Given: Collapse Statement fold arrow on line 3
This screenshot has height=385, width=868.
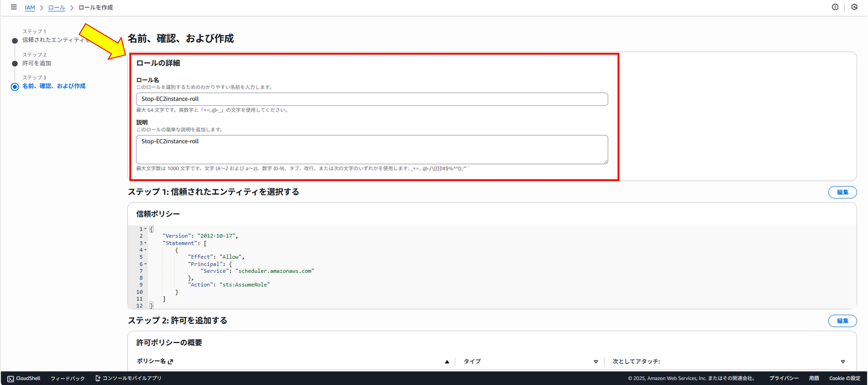Looking at the screenshot, I should point(146,243).
